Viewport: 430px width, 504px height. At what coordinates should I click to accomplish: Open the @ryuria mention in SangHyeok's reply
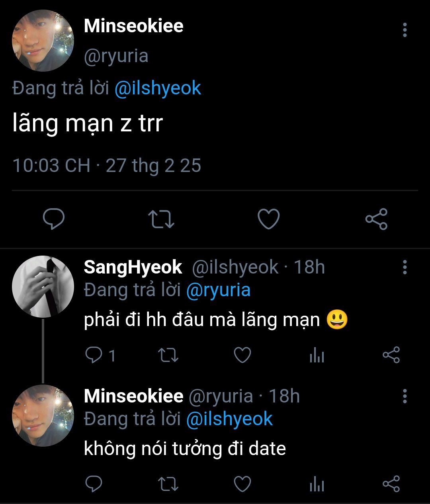(218, 290)
